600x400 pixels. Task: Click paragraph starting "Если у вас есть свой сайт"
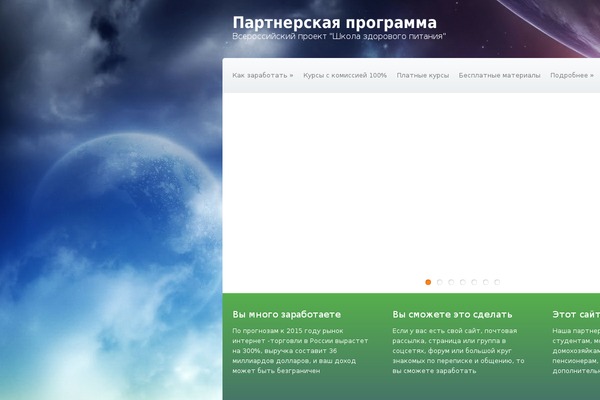[x=458, y=351]
